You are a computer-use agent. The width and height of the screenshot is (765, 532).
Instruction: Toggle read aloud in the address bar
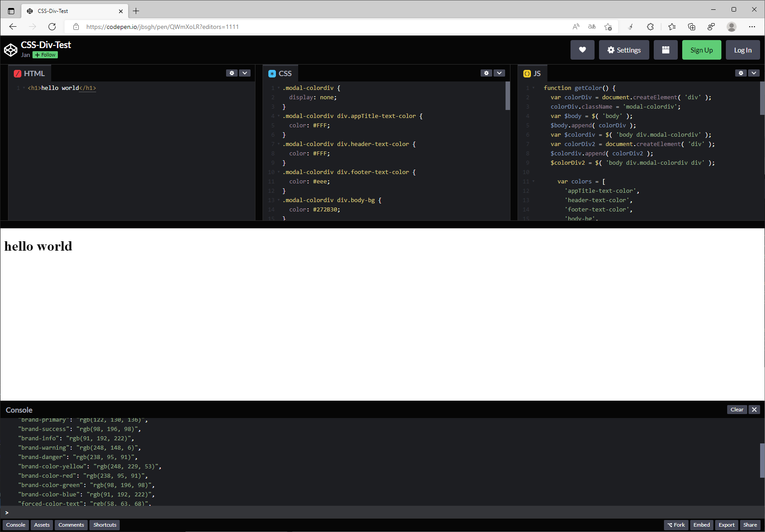click(575, 27)
